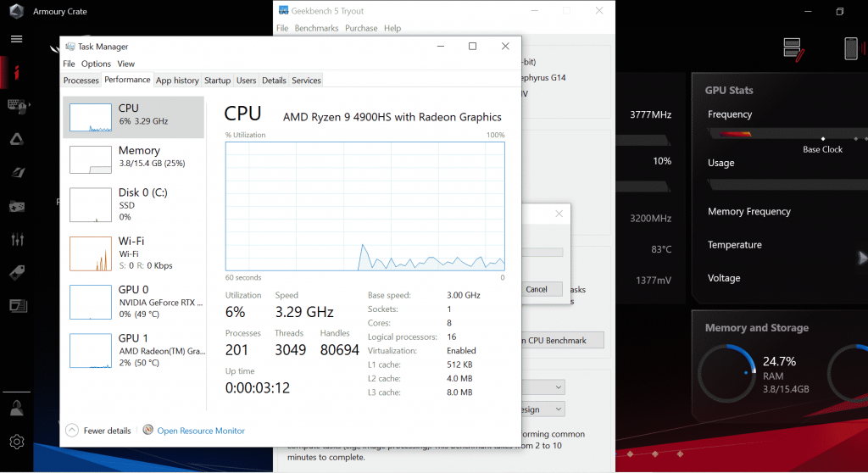This screenshot has width=868, height=473.
Task: Click the '83°C' temperature reading
Action: point(661,249)
